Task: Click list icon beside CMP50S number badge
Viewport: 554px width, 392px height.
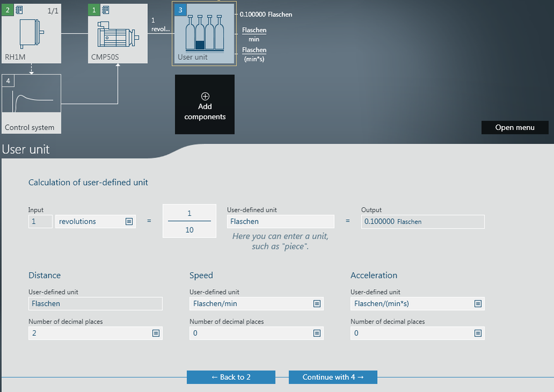Action: [105, 10]
